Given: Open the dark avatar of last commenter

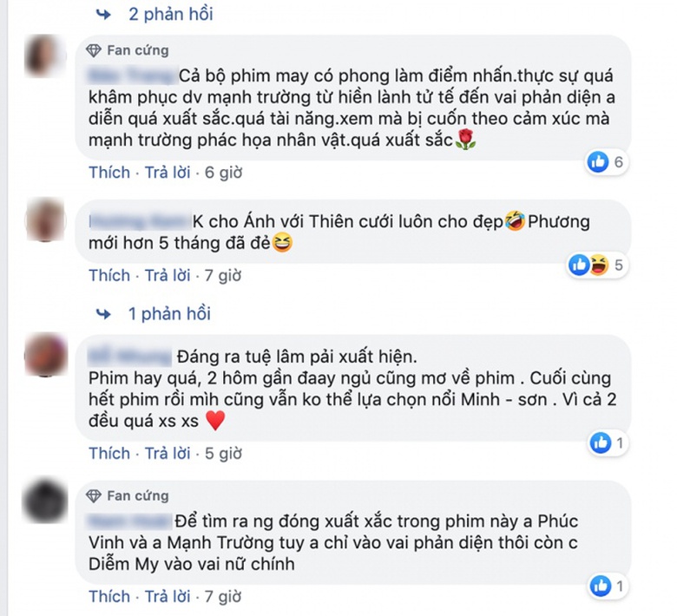Looking at the screenshot, I should pyautogui.click(x=45, y=501).
